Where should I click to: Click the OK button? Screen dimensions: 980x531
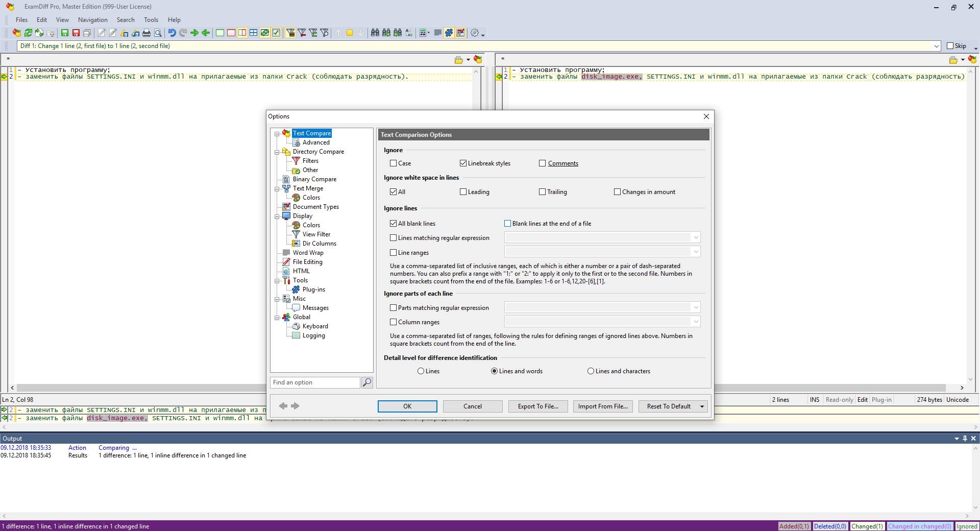[407, 406]
